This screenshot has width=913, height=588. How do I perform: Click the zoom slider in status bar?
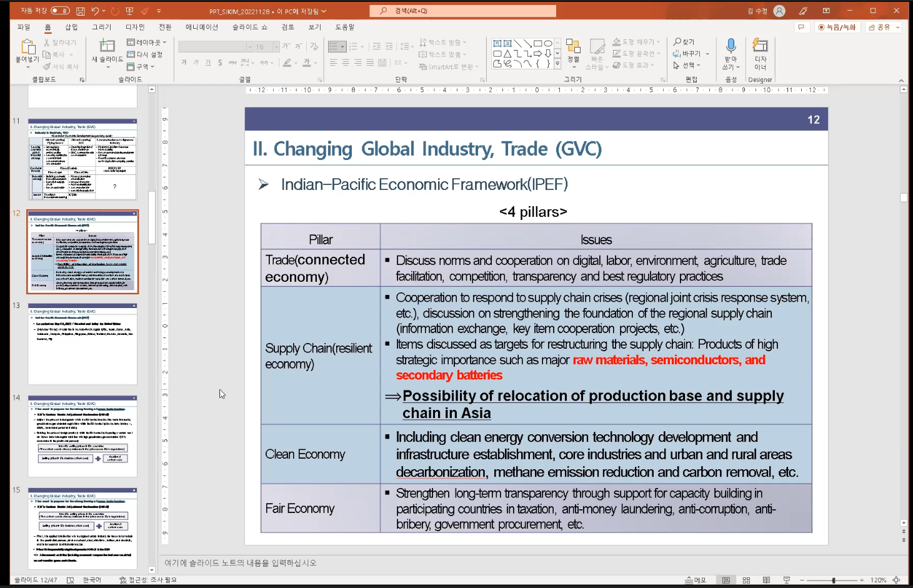[x=833, y=581]
